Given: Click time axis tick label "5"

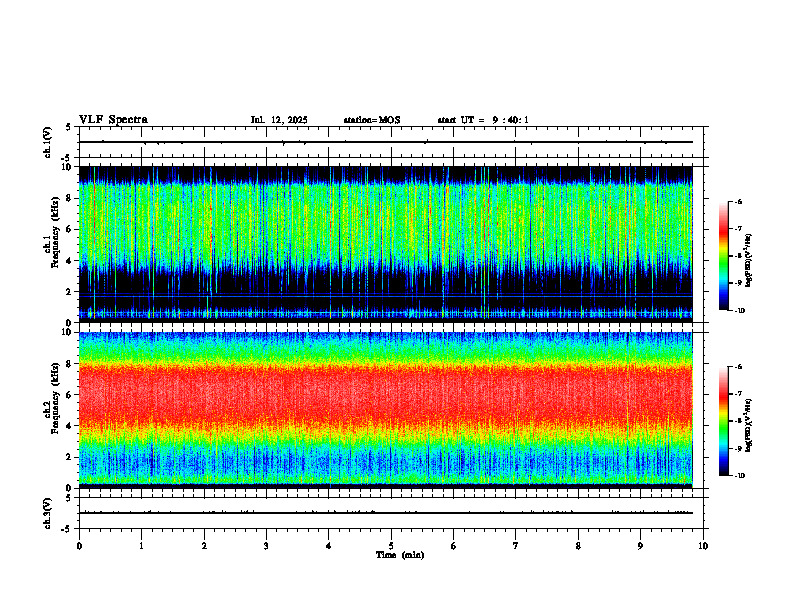Looking at the screenshot, I should tap(391, 546).
